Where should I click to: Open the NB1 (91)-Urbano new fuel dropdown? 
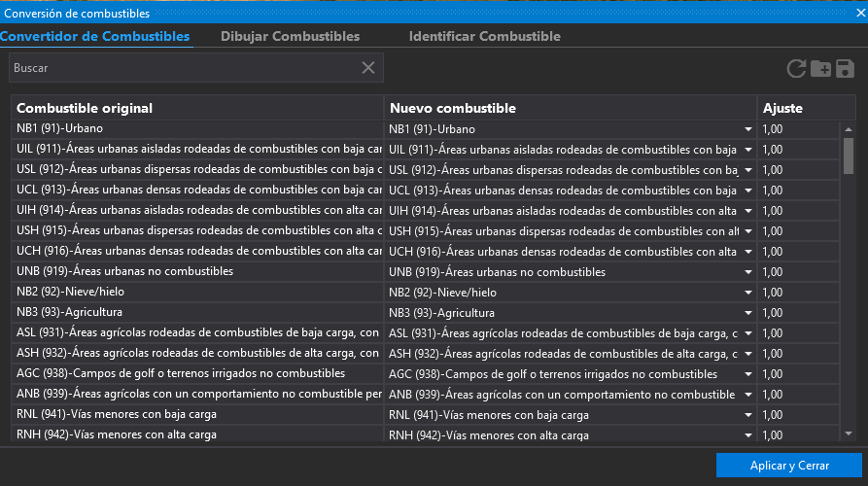747,128
